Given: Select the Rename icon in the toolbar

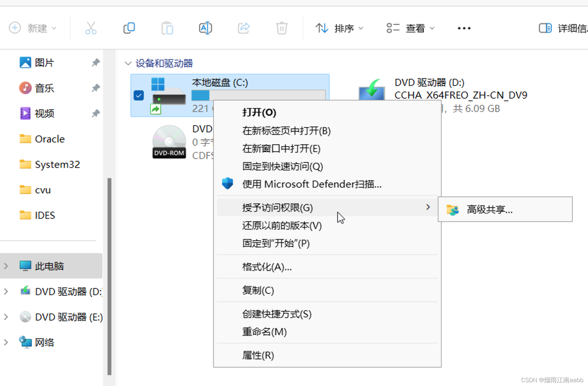Looking at the screenshot, I should (205, 28).
